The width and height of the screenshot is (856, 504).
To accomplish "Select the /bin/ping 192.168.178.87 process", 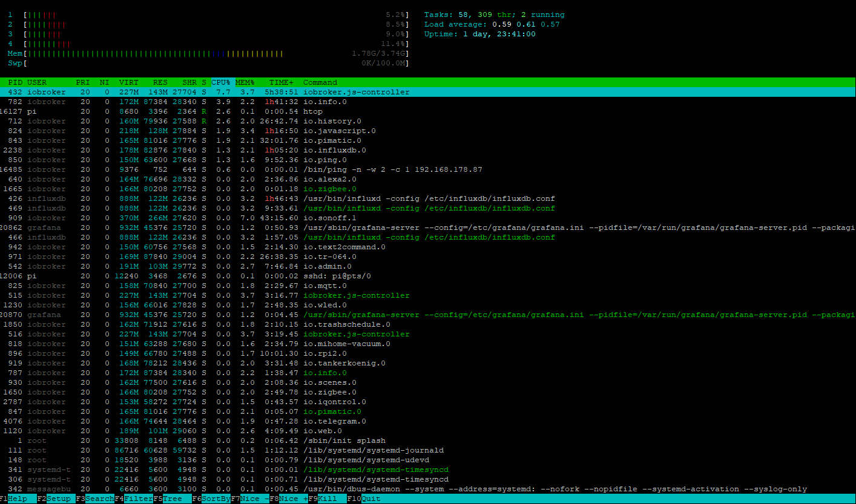I will [428, 169].
